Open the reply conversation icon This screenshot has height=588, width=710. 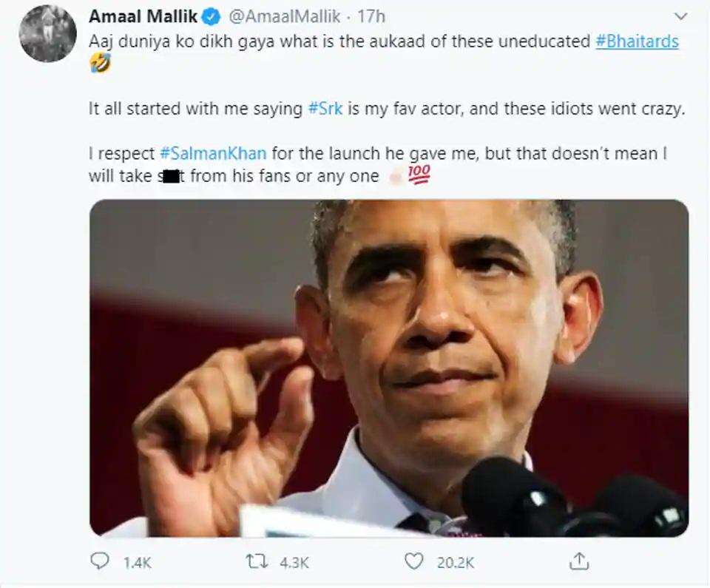click(x=99, y=563)
